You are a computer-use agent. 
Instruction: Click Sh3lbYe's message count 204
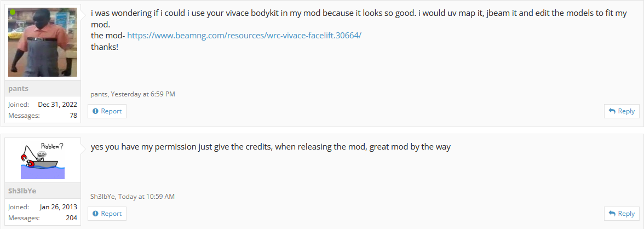(71, 218)
